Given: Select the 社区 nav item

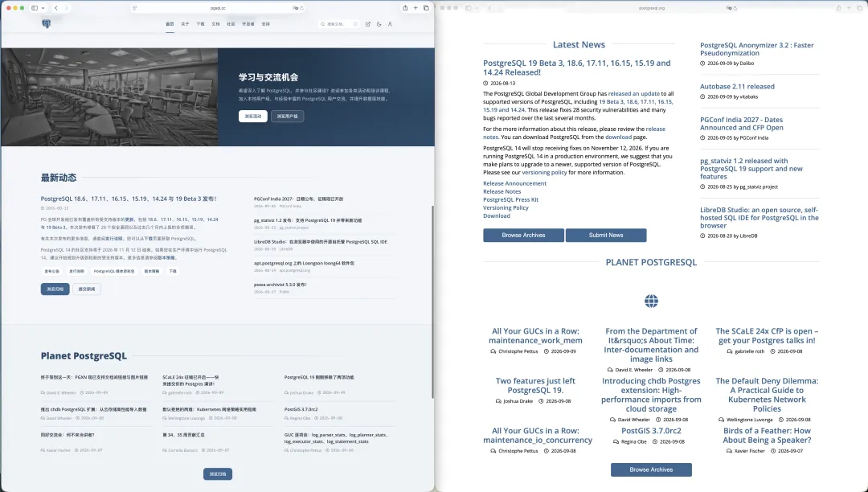Looking at the screenshot, I should coord(231,24).
